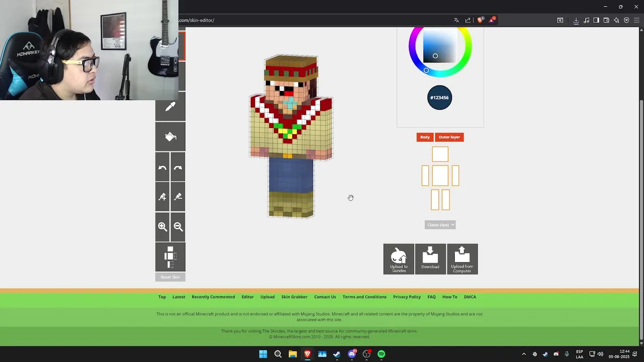The image size is (644, 362).
Task: Redo the last skin edit
Action: tap(178, 167)
